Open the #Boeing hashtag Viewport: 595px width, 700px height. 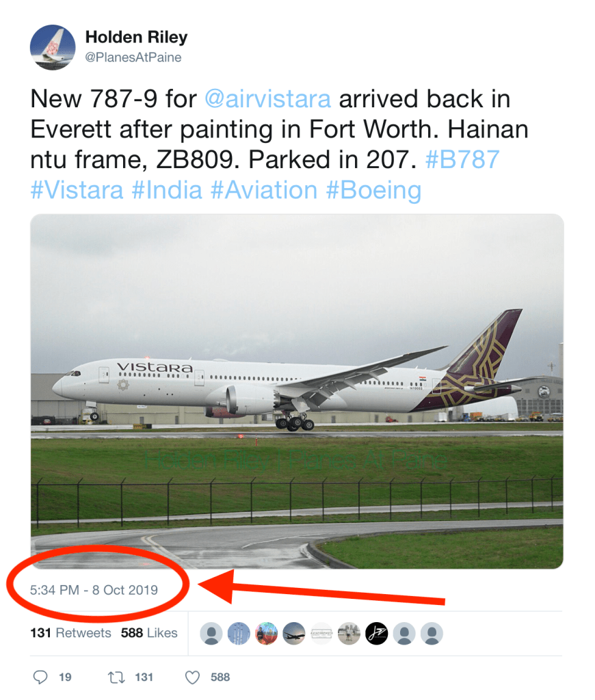tap(373, 189)
